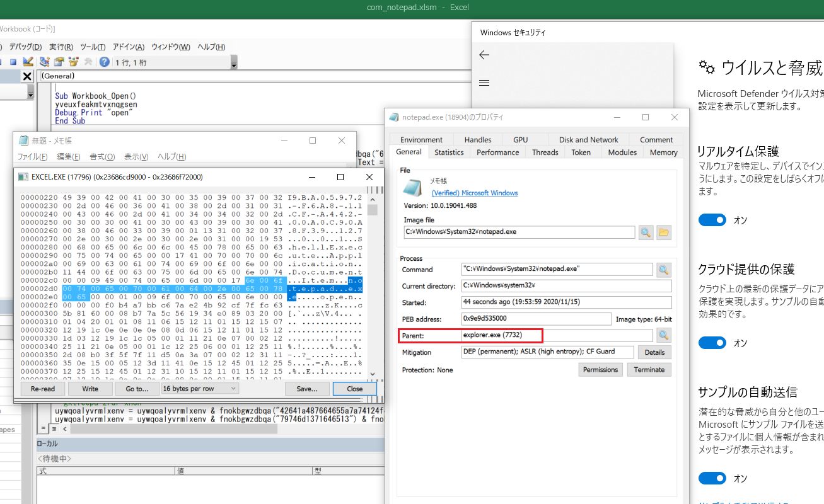
Task: Open the 実行(R) menu
Action: [61, 47]
